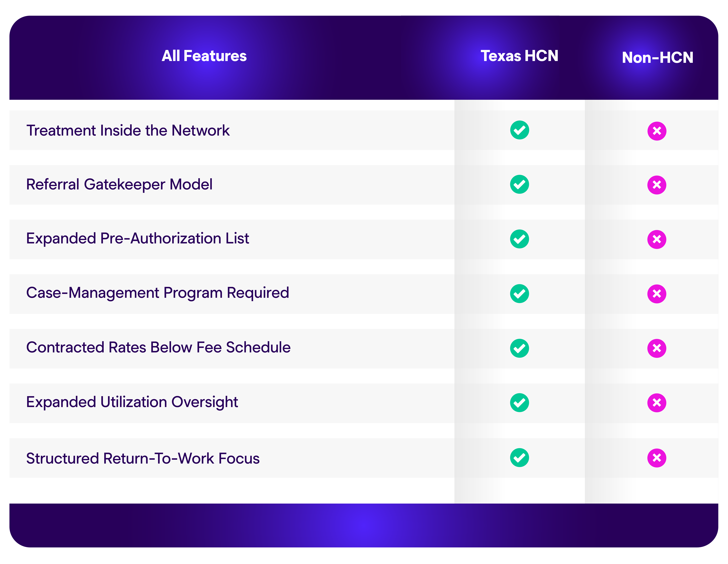This screenshot has width=728, height=564.
Task: Click pink X for Expanded Pre-Authorization List
Action: 657,239
